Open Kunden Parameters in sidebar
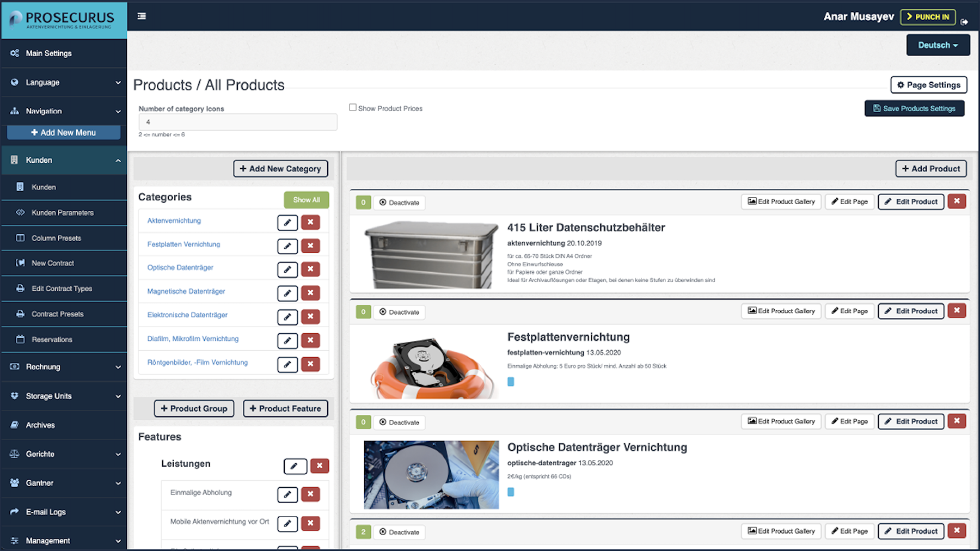980x551 pixels. (63, 213)
